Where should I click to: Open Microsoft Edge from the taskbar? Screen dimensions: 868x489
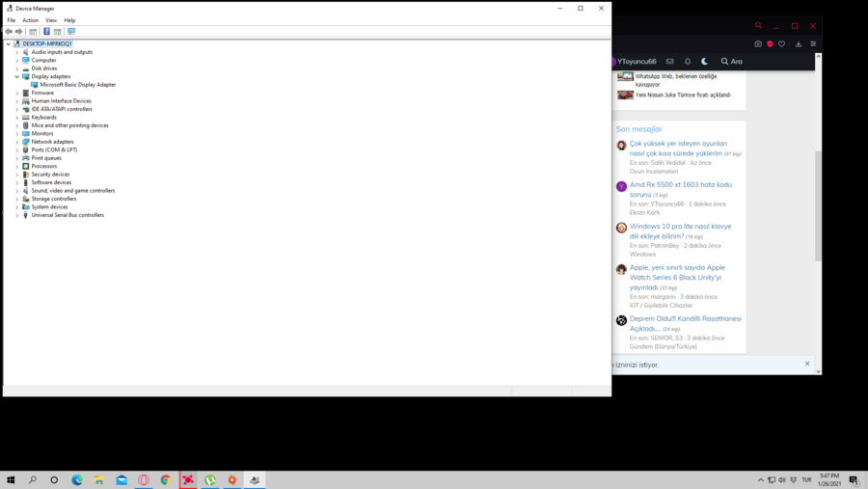[x=77, y=480]
